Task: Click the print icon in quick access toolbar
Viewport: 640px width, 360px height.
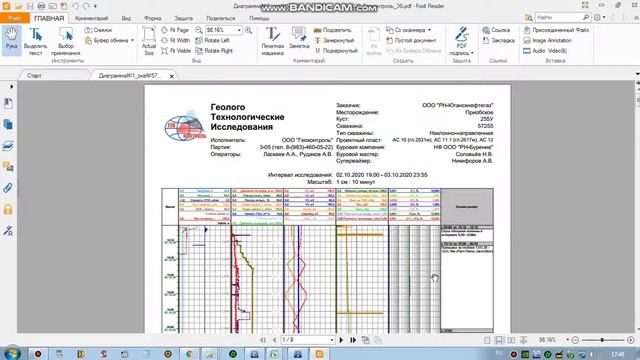Action: [41, 6]
